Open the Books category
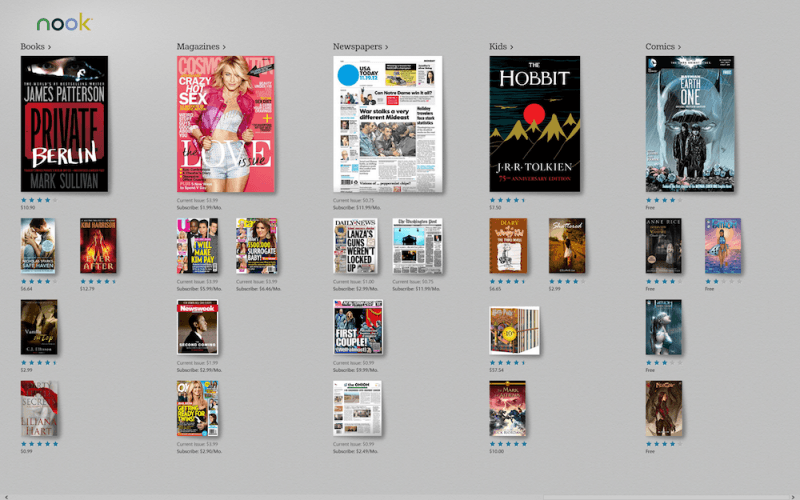800x500 pixels. click(x=36, y=46)
